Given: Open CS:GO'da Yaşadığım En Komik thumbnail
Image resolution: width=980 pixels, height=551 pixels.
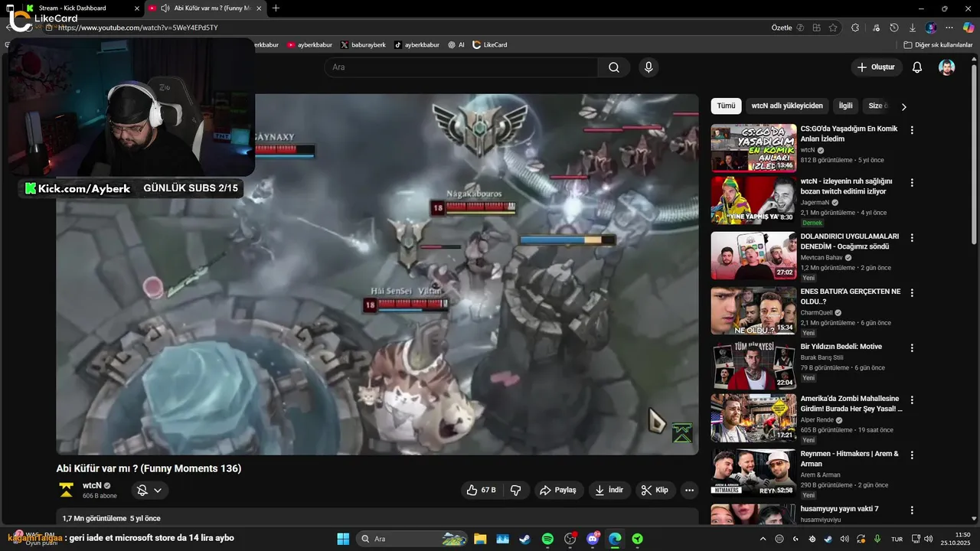Looking at the screenshot, I should click(x=754, y=148).
